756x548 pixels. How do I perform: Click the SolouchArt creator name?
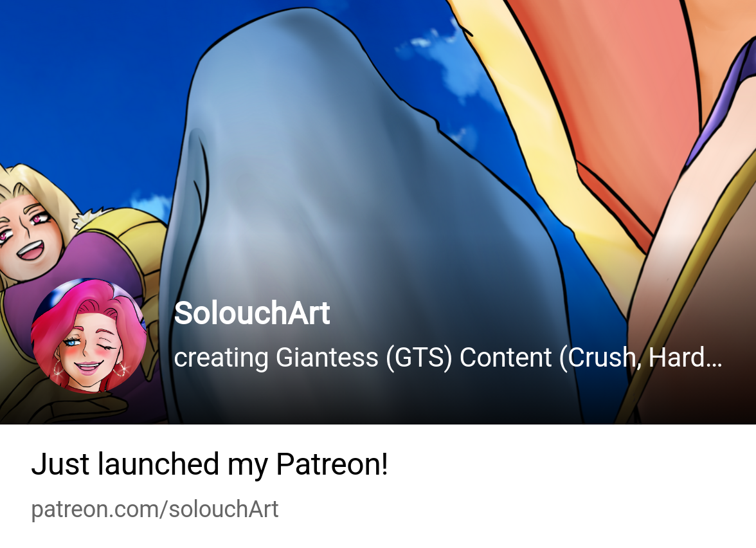pos(252,313)
